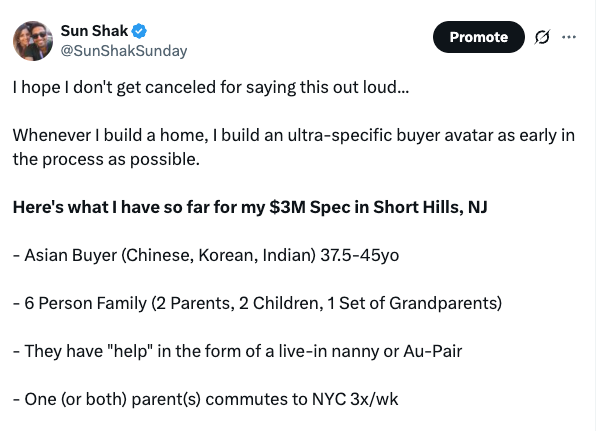Screen dimensions: 596x431
Task: Open the Sun Shak display name link
Action: 94,31
